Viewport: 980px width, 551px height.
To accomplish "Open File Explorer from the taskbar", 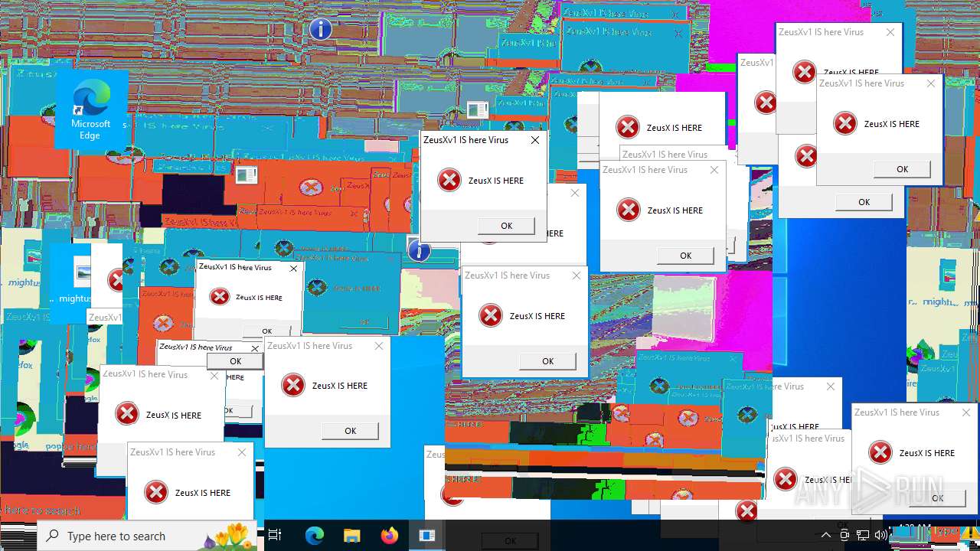I will [351, 536].
